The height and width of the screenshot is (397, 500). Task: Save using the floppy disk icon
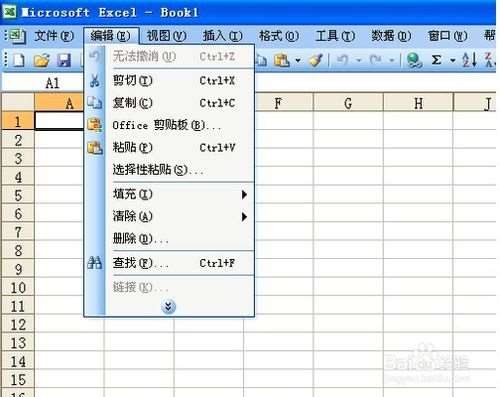pos(64,60)
